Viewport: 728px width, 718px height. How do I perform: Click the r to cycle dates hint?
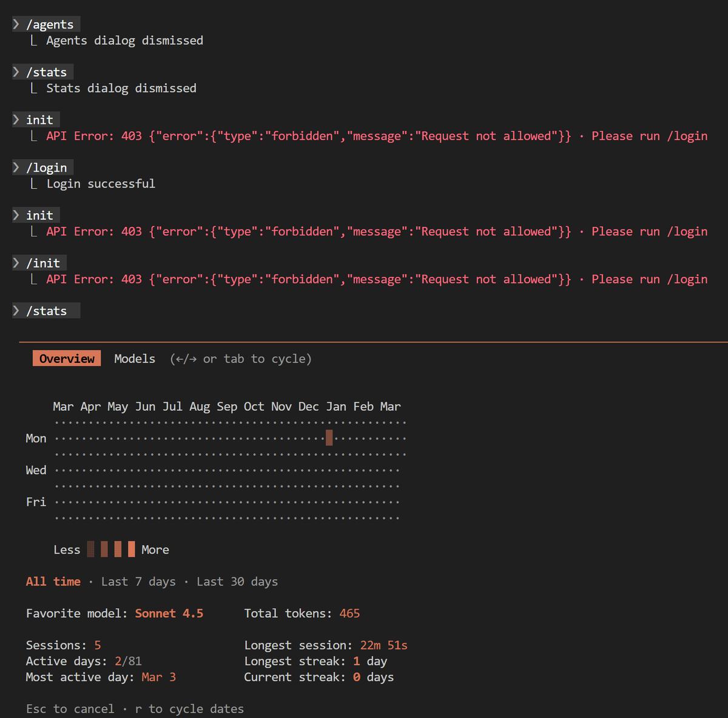coord(189,709)
